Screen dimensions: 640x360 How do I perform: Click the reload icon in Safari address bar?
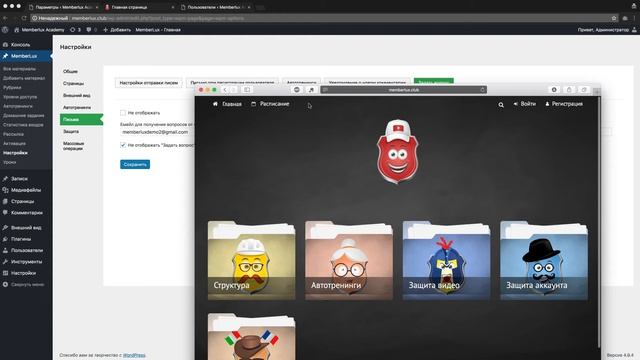point(482,90)
